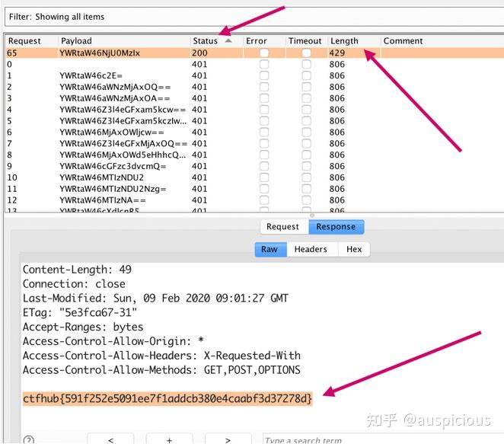The image size is (504, 444).
Task: Toggle the Error checkbox in request 10 row
Action: point(264,177)
